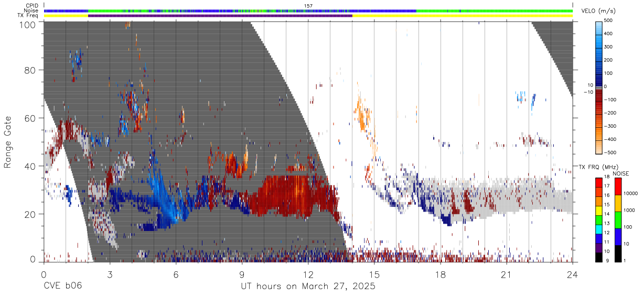Image resolution: width=644 pixels, height=297 pixels.
Task: Click the '-400' tick on velocity scale
Action: pos(610,139)
